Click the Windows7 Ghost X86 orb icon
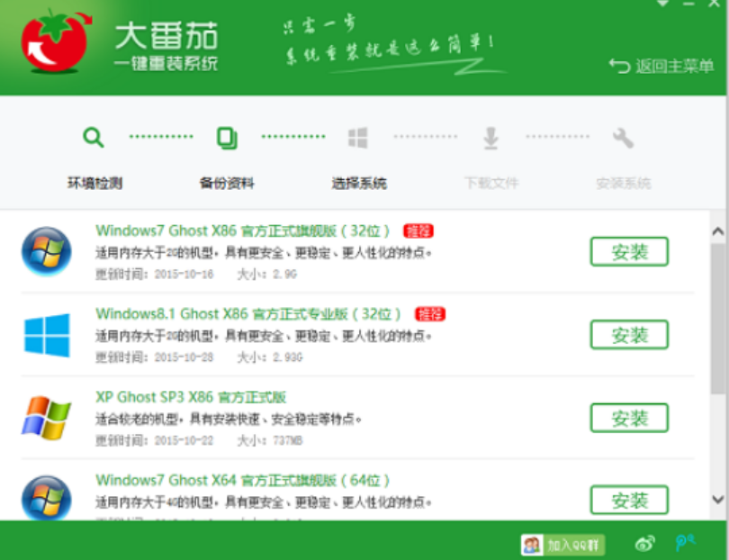 (47, 251)
